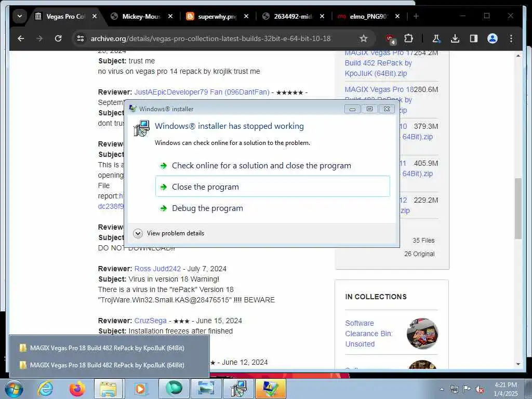The image size is (532, 399).
Task: Open Ross Judd242 reviewer profile
Action: coord(157,269)
